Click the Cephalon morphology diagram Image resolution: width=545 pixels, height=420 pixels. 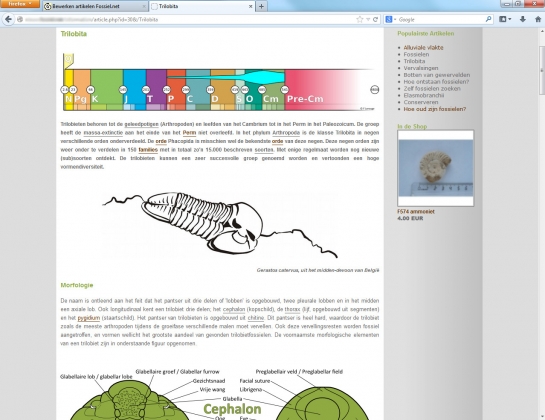pyautogui.click(x=219, y=394)
